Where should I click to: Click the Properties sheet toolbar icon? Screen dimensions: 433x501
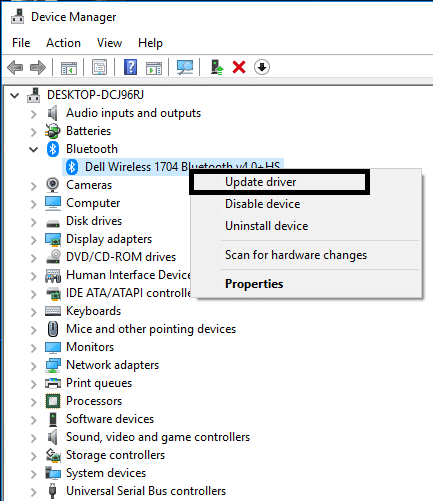tap(99, 67)
